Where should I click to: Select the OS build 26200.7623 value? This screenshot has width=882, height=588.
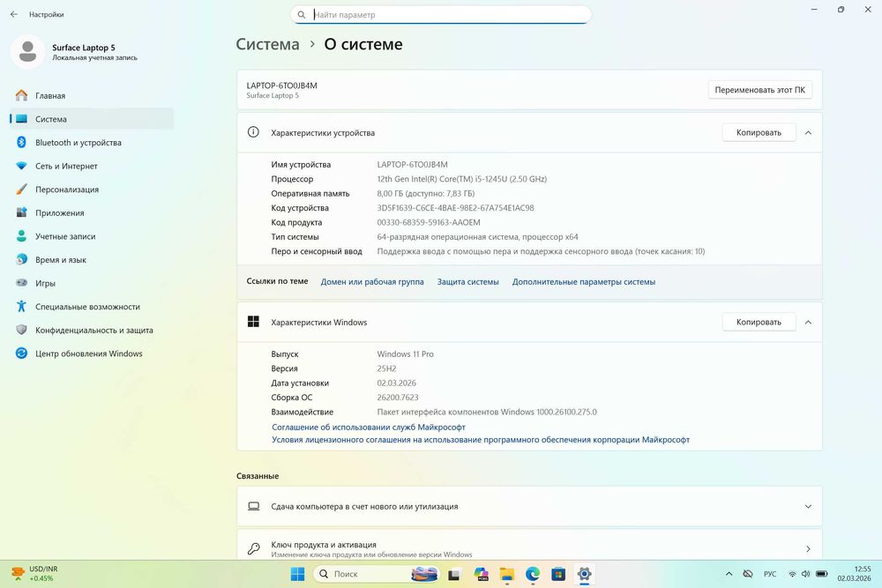(x=398, y=398)
